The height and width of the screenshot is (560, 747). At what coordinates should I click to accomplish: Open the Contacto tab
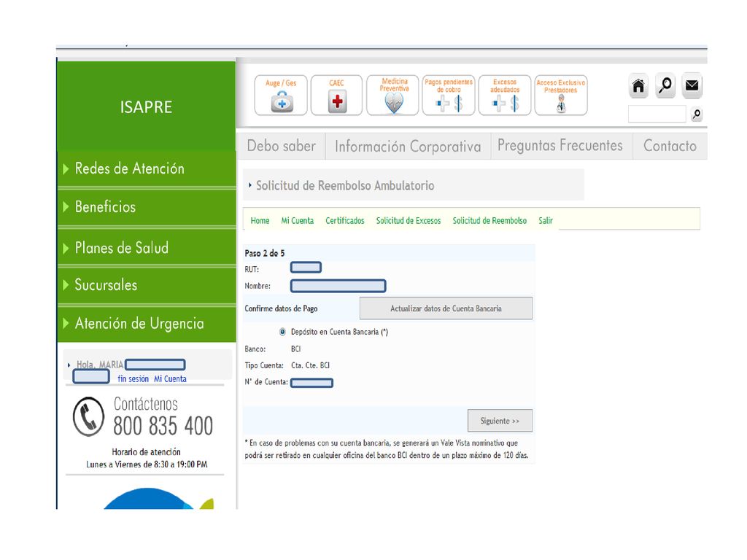tap(670, 146)
